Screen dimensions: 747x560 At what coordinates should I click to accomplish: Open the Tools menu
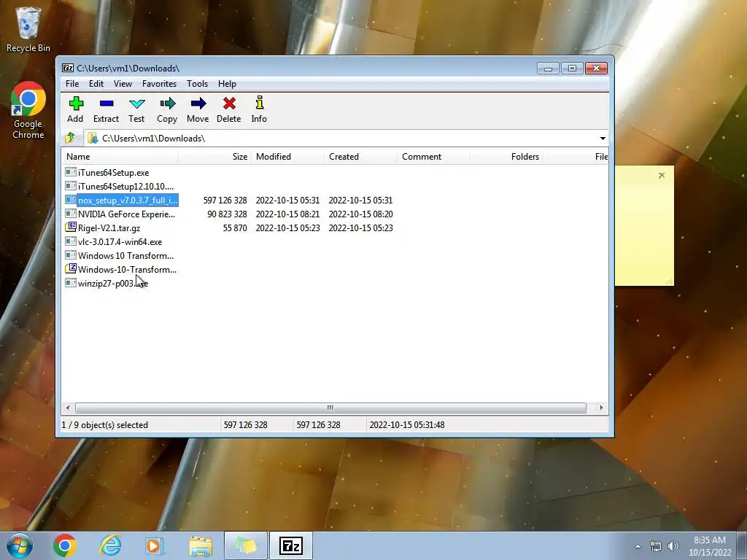(x=197, y=84)
